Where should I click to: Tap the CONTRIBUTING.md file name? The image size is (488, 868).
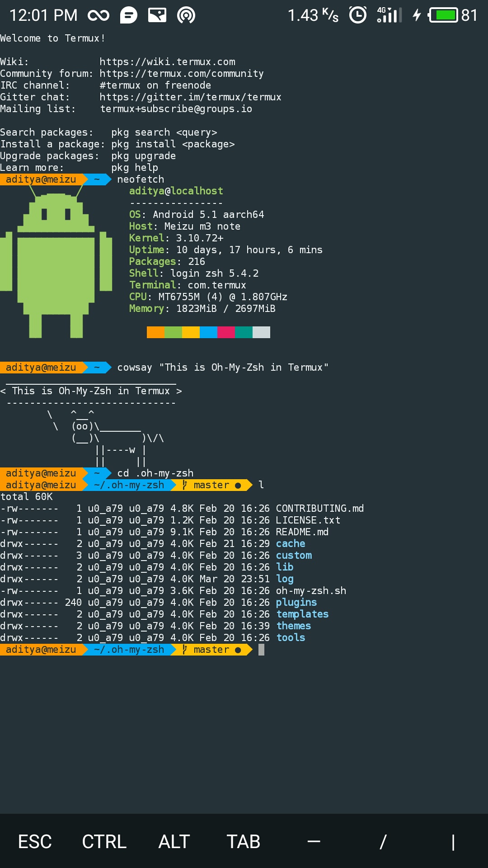tap(320, 509)
